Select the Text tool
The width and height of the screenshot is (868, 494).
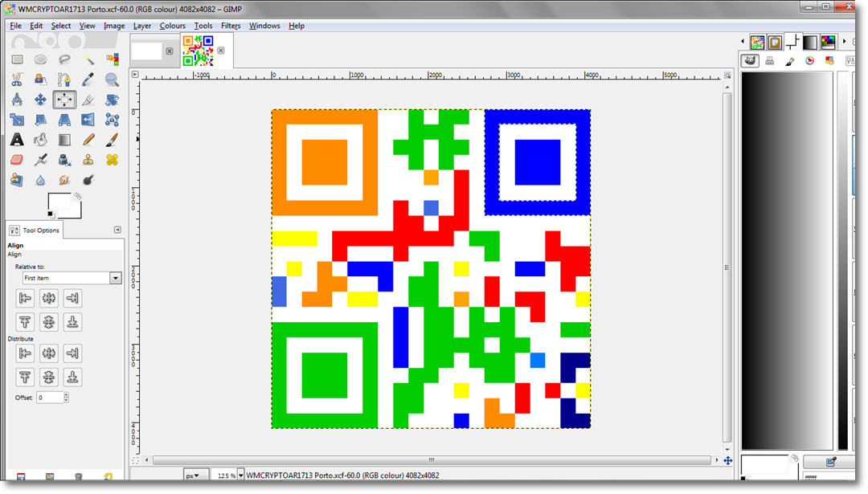click(17, 140)
